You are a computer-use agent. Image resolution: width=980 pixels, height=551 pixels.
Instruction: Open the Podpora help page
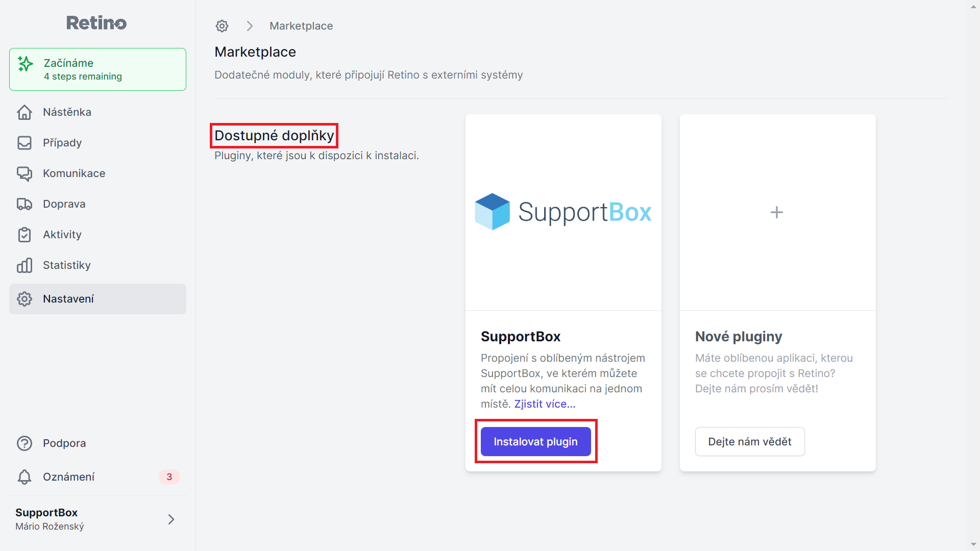[x=97, y=443]
